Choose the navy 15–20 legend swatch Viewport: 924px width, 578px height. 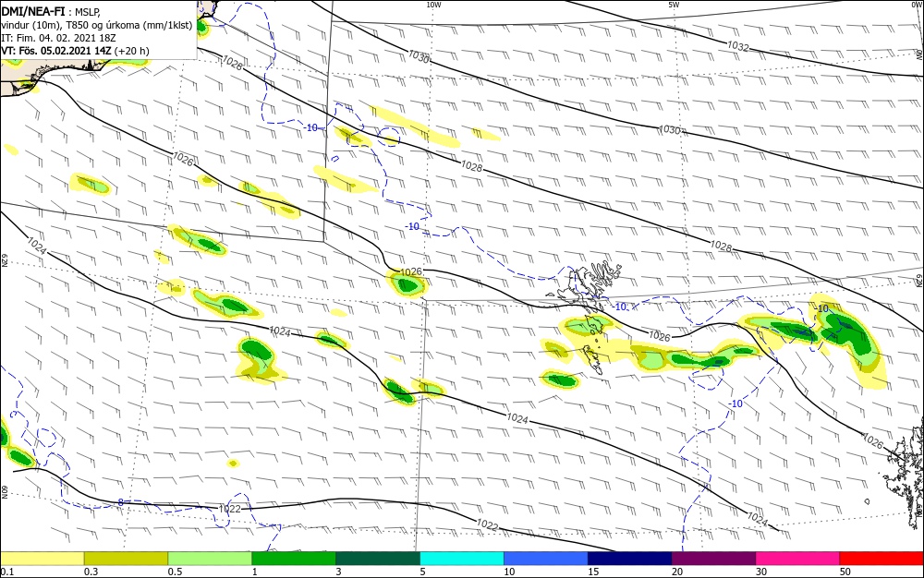[630, 559]
